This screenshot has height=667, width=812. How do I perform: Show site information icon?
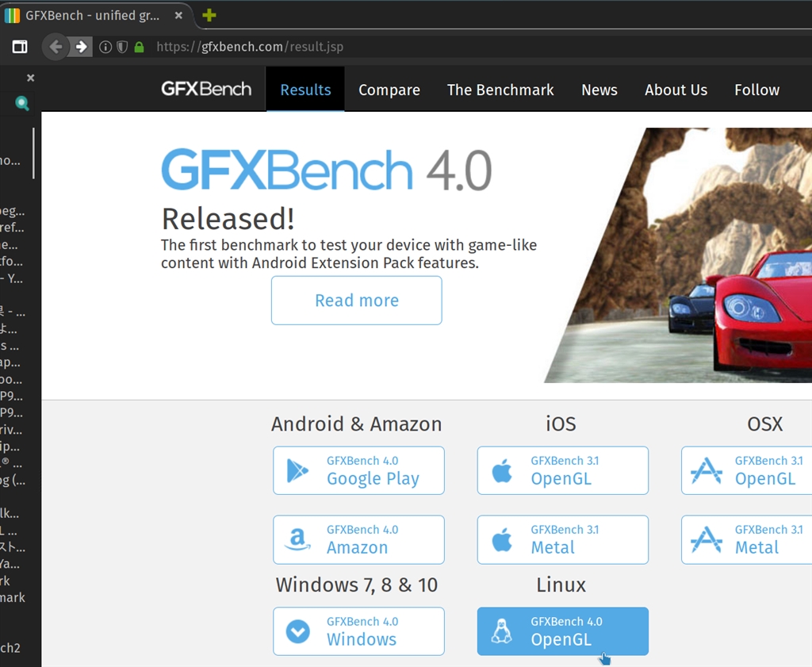click(105, 47)
